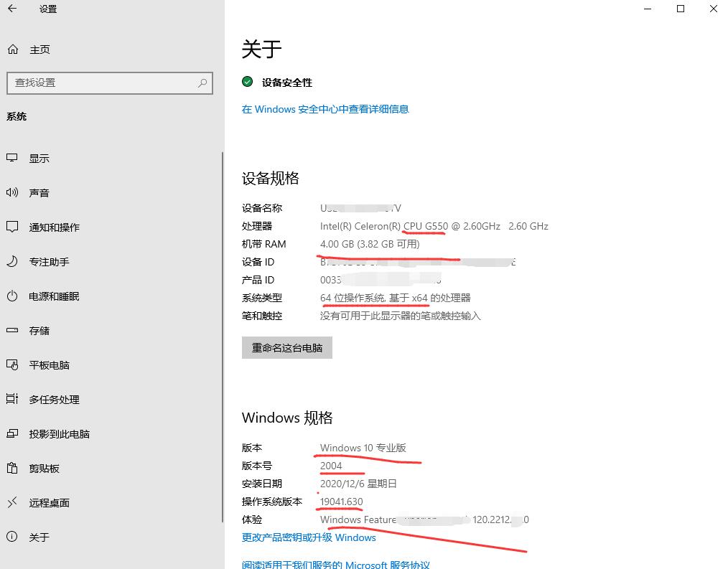Open the 主页 home icon
728x569 pixels.
13,50
